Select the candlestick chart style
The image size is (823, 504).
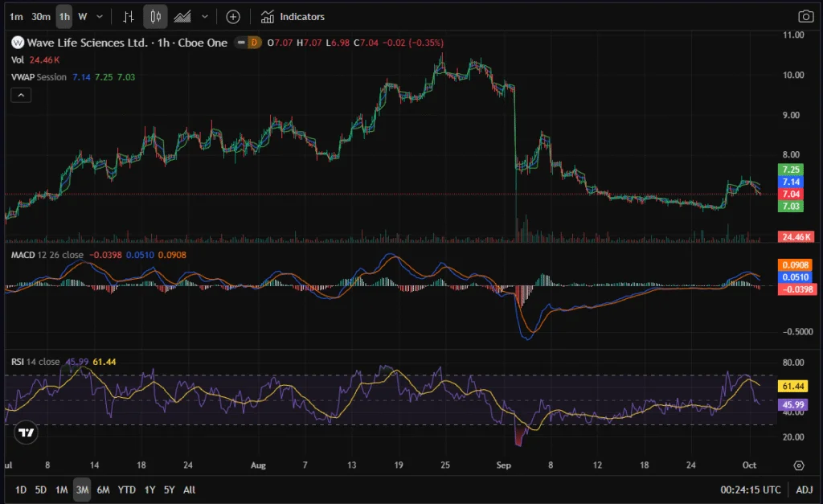156,16
